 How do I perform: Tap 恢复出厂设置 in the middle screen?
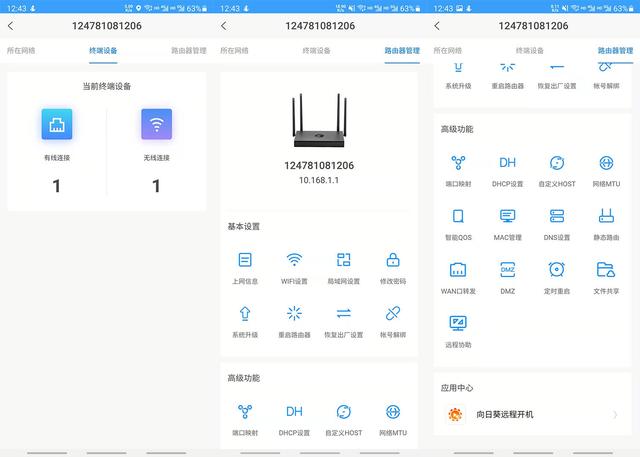(344, 322)
